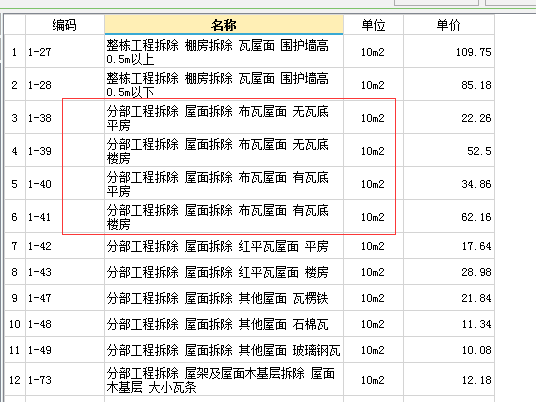536x402 pixels.
Task: Click name 布瓦屋面 有瓦底 平房
Action: point(224,184)
